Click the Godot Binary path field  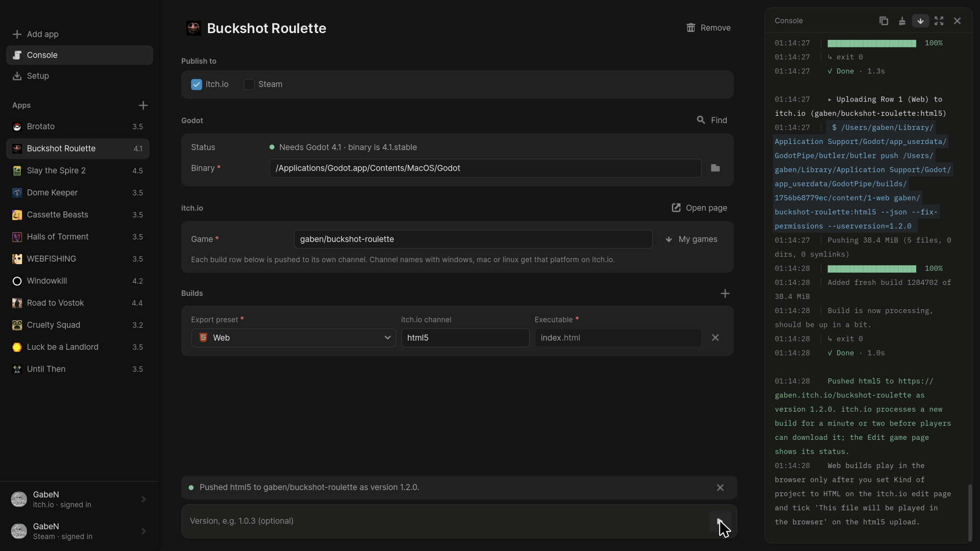[485, 168]
